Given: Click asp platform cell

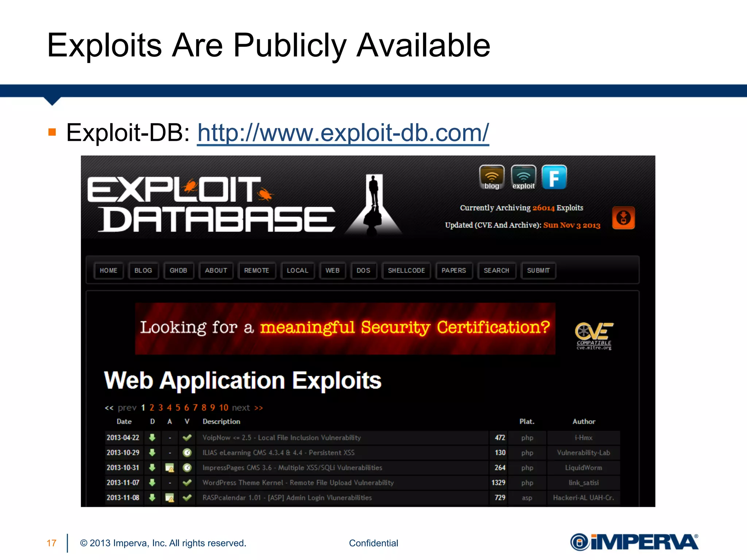Looking at the screenshot, I should tap(527, 498).
